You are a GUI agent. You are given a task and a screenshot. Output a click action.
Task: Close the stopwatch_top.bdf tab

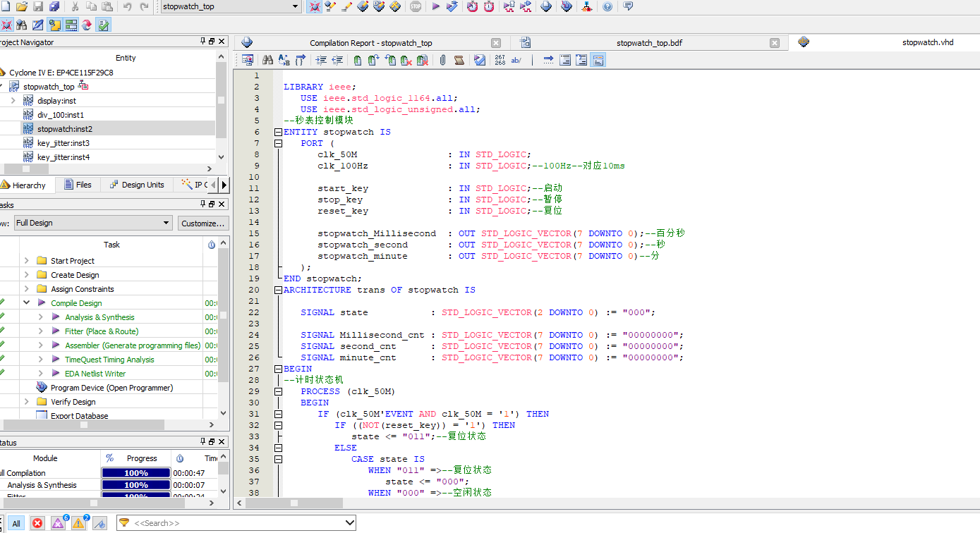pos(775,43)
